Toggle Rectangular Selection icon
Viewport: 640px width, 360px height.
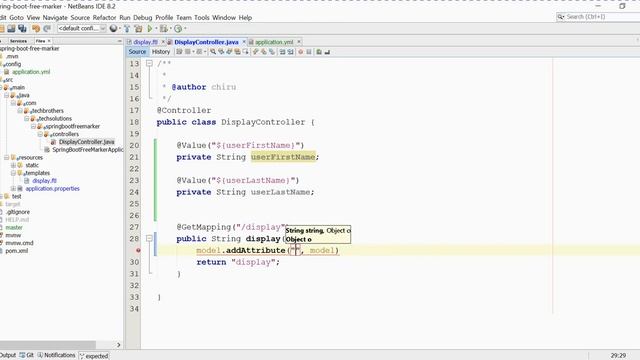point(246,52)
